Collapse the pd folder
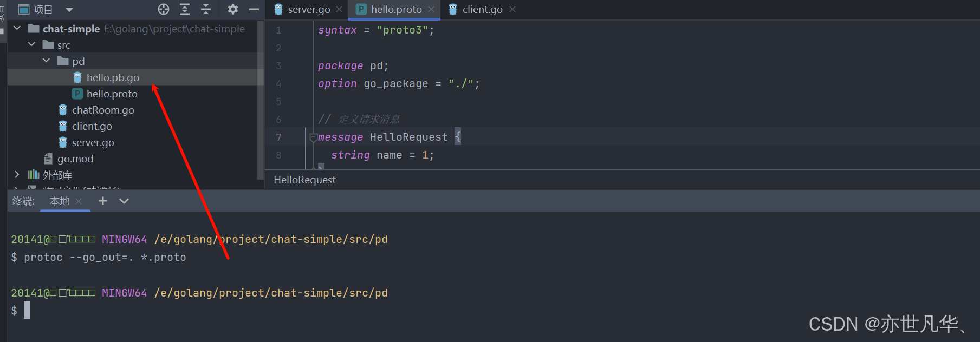The image size is (980, 342). 47,61
